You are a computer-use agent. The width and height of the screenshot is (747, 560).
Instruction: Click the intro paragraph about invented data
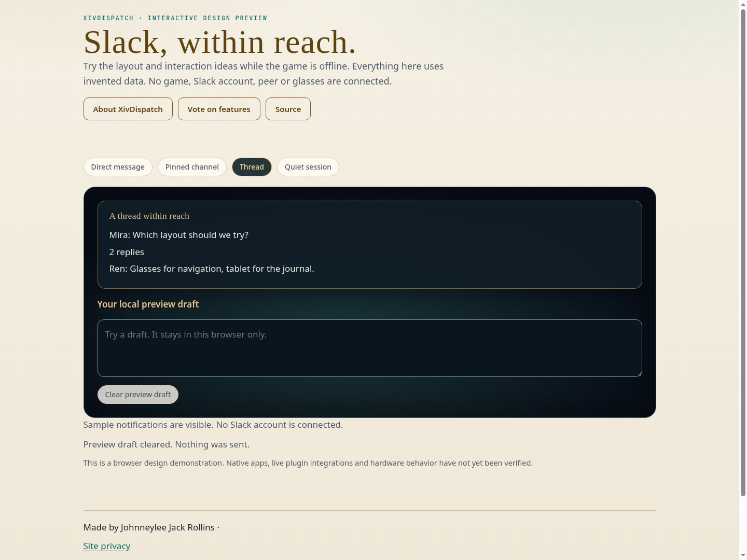pyautogui.click(x=264, y=74)
